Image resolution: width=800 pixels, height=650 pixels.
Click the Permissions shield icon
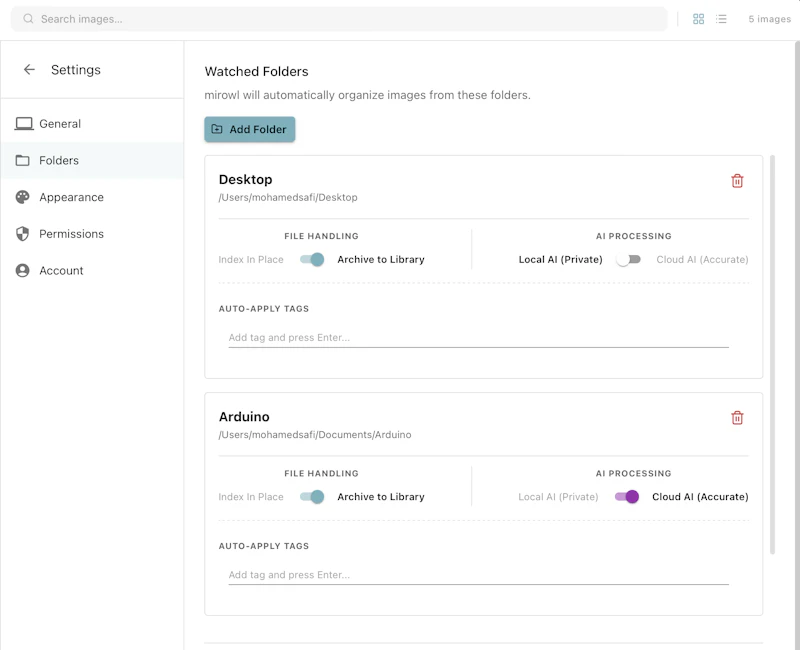22,234
